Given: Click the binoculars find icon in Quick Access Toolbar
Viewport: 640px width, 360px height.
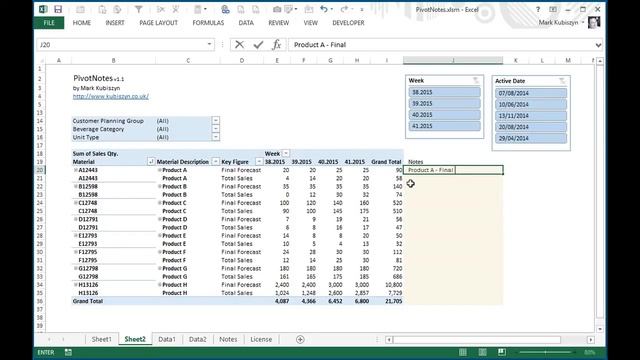Looking at the screenshot, I should pyautogui.click(x=225, y=9).
